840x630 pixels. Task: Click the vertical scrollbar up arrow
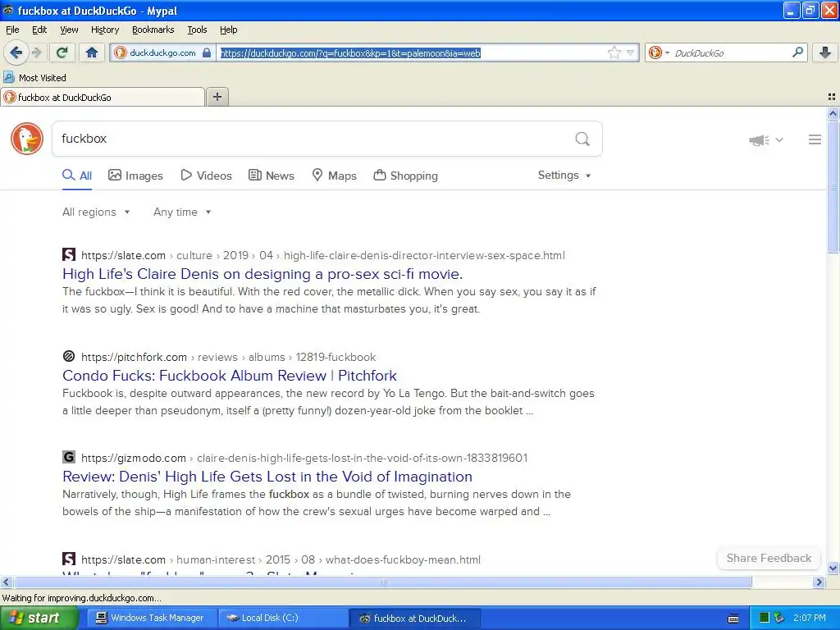pyautogui.click(x=833, y=113)
